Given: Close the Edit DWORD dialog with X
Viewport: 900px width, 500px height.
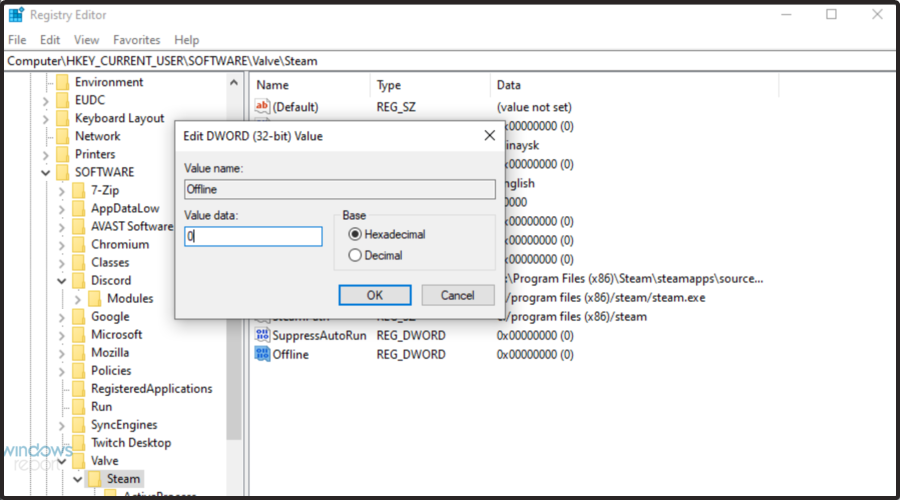Looking at the screenshot, I should [490, 135].
